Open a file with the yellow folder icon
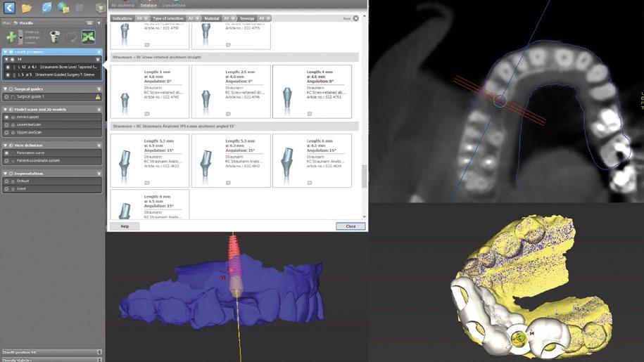Screen dimensions: 644x362 pyautogui.click(x=27, y=8)
